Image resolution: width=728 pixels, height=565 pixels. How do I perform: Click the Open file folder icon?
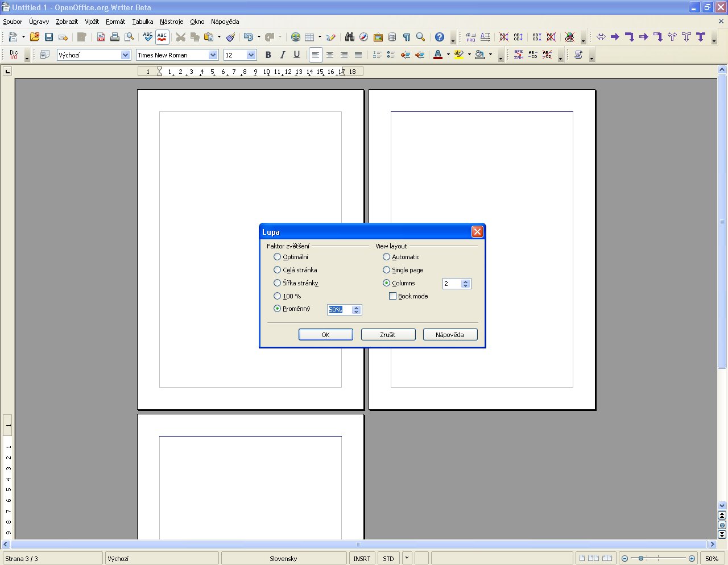click(x=35, y=37)
